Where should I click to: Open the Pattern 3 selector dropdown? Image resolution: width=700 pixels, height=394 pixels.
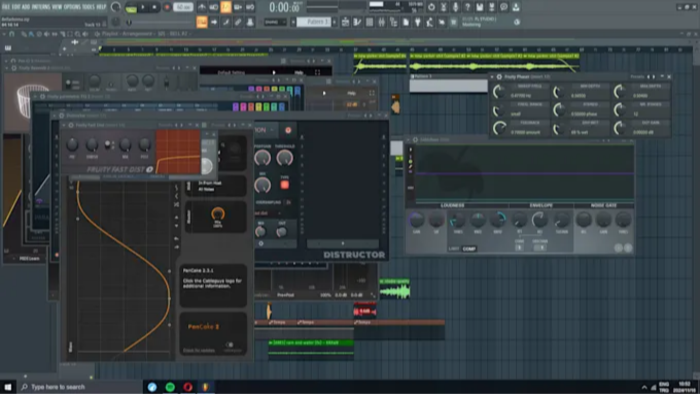coord(313,22)
